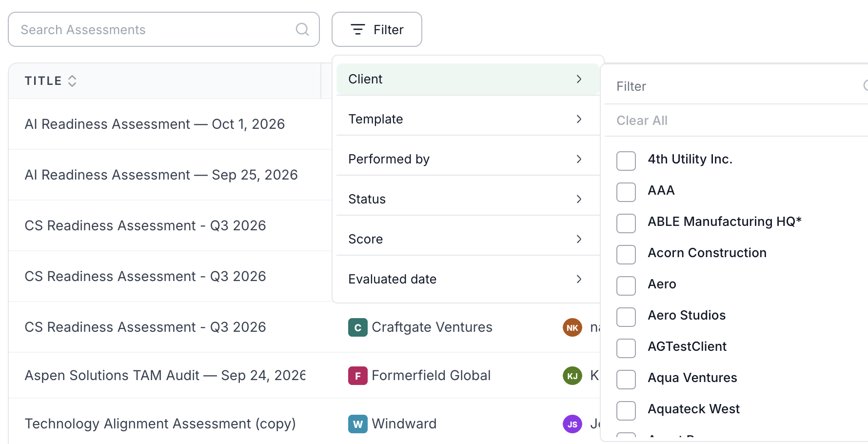Screen dimensions: 868x444
Task: Click the KJ user avatar
Action: (x=572, y=376)
